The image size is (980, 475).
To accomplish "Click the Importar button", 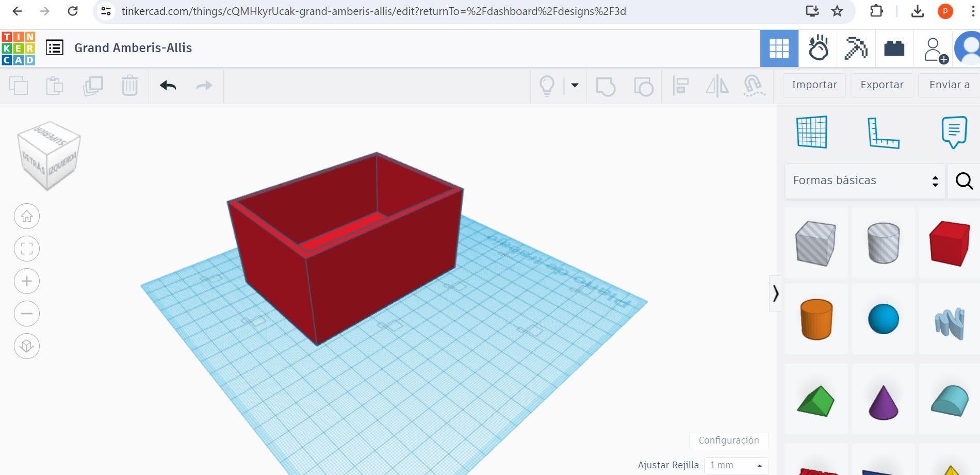I will (814, 85).
